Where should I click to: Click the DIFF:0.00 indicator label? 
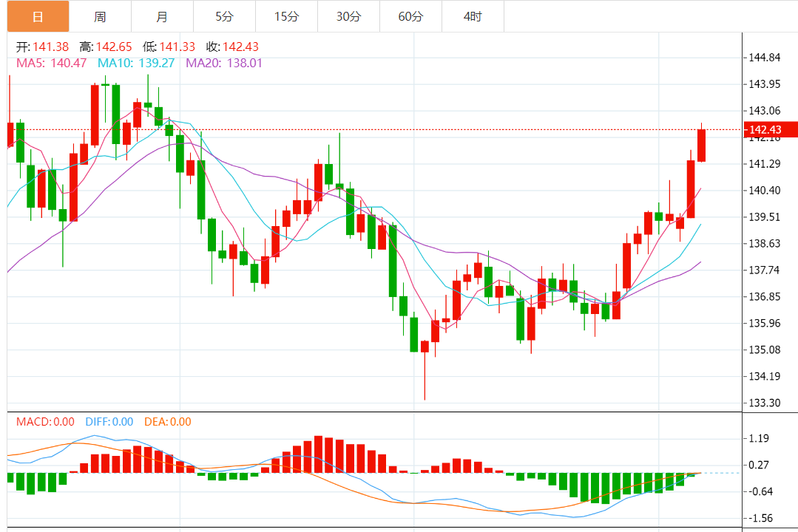click(x=109, y=422)
